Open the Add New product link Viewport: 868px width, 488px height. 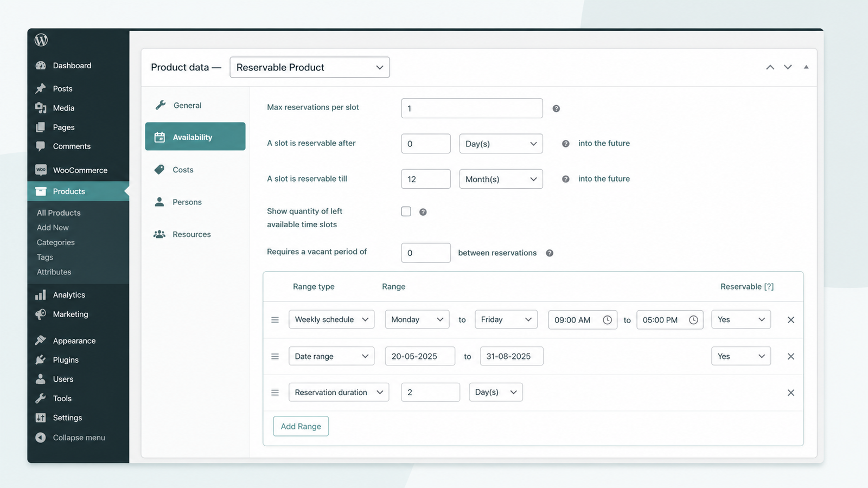pos(53,228)
